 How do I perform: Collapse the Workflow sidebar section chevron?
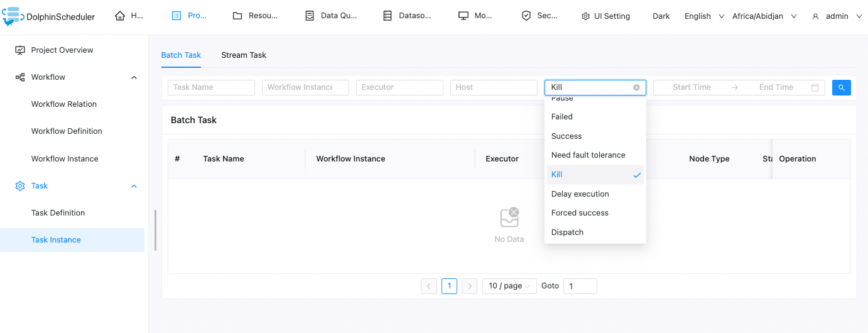134,77
